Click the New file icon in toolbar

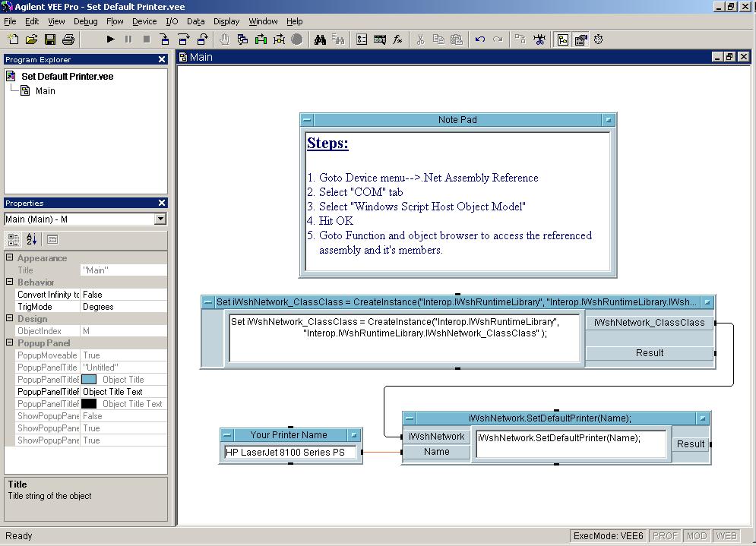click(x=14, y=39)
